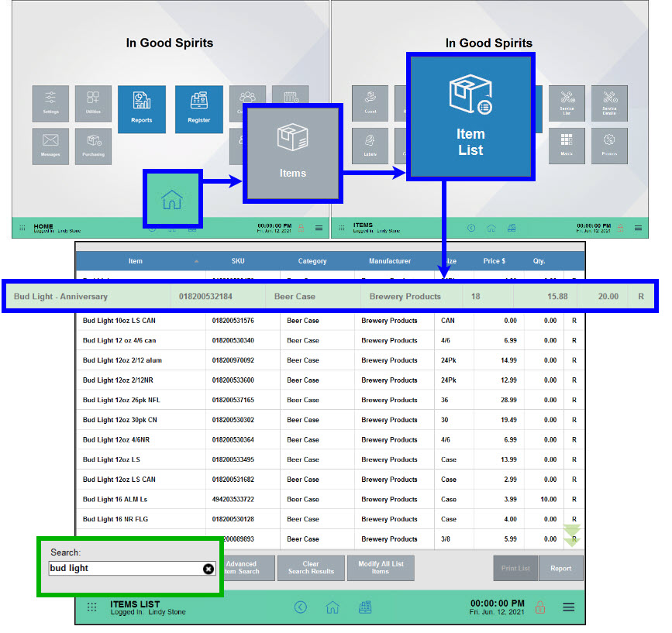Viewport: 672px width, 633px height.
Task: Select the Bud Light 16 NR FLG row
Action: (330, 519)
